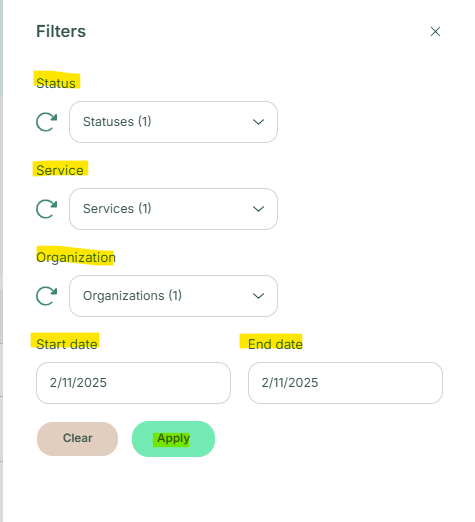Open the Organizations (1) dropdown
The width and height of the screenshot is (475, 522).
coord(173,296)
